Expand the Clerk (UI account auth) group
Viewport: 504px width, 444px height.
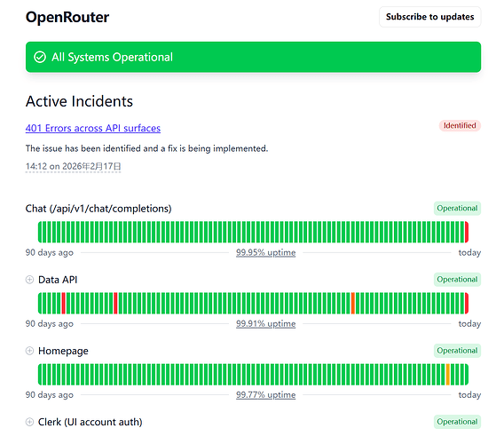tap(29, 422)
